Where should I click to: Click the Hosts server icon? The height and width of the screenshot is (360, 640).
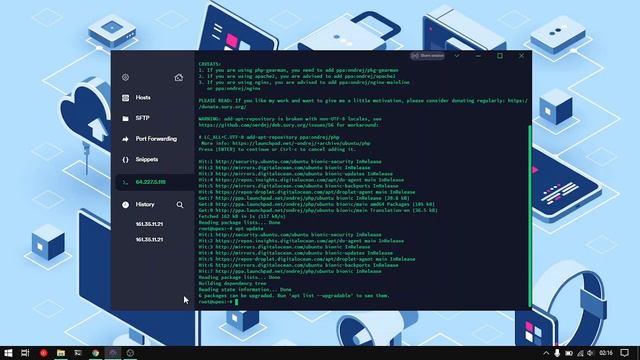[125, 98]
